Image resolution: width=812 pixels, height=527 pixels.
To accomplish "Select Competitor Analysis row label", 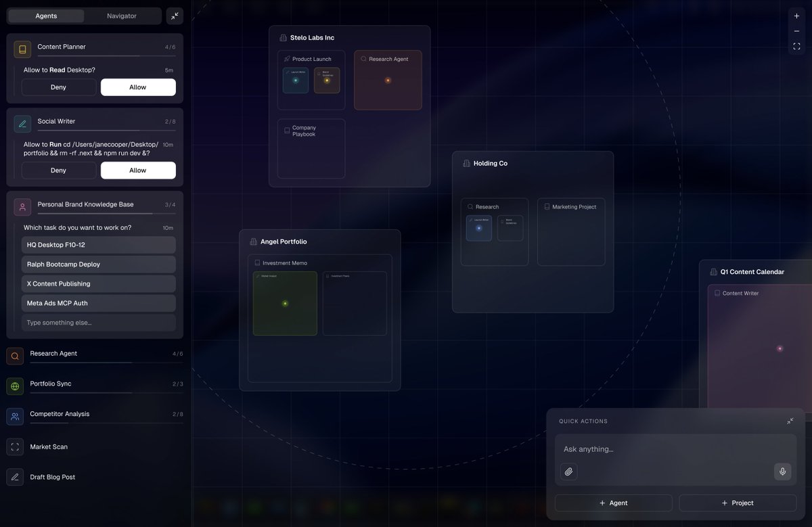I will (60, 413).
